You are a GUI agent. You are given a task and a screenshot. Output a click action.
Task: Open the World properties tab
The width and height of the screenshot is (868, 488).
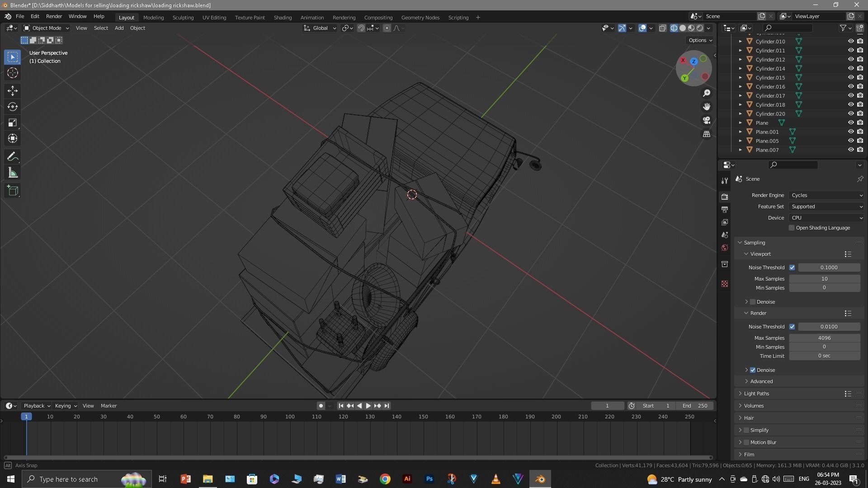pos(725,248)
